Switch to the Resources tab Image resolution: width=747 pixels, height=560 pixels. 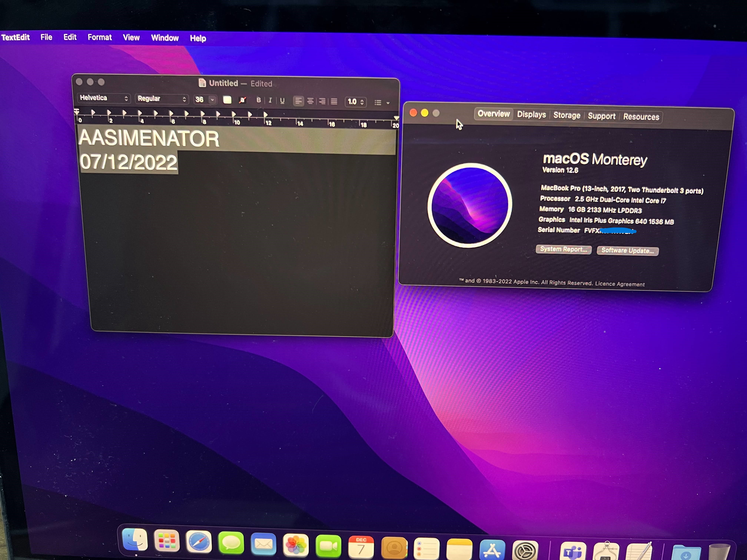pos(641,117)
